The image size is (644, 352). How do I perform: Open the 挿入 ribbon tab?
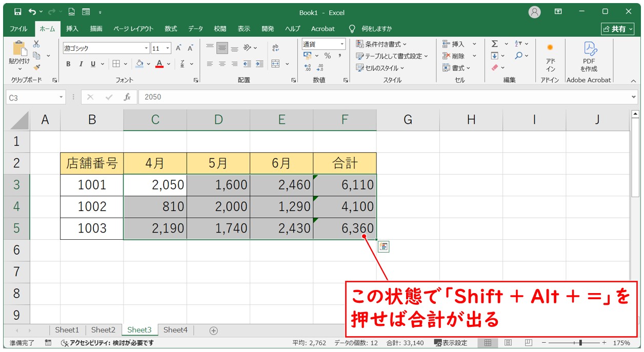point(72,29)
